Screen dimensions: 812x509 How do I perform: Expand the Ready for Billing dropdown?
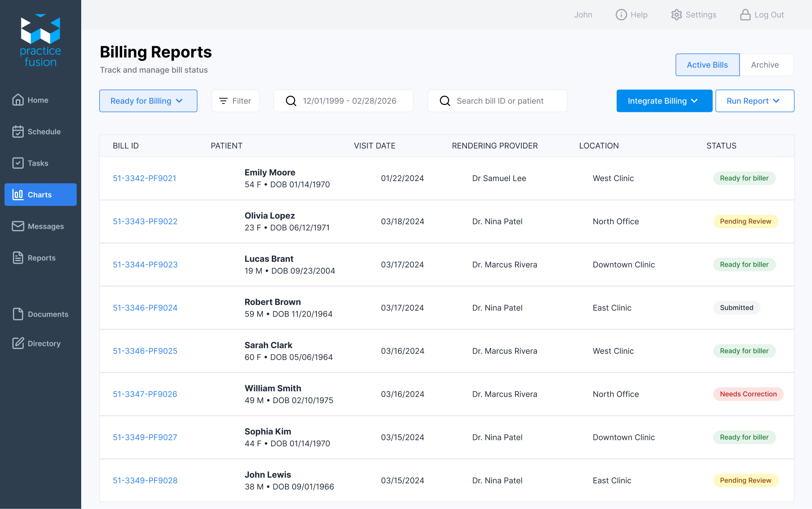(x=148, y=101)
